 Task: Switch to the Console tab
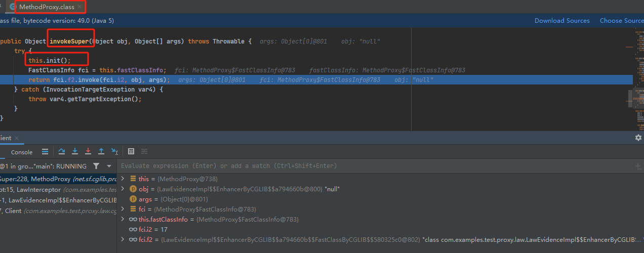tap(22, 152)
